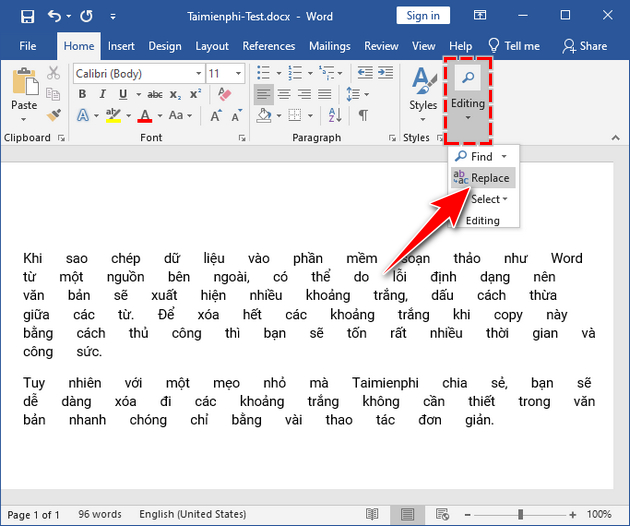This screenshot has width=630, height=526.
Task: Click the Sort A-Z icon
Action: [x=335, y=115]
